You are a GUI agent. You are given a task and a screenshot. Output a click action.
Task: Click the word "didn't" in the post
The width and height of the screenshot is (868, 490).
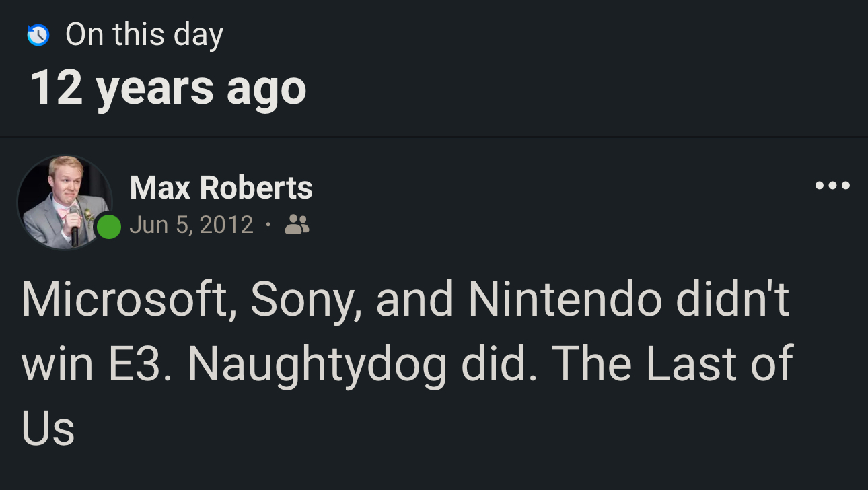[x=732, y=298]
